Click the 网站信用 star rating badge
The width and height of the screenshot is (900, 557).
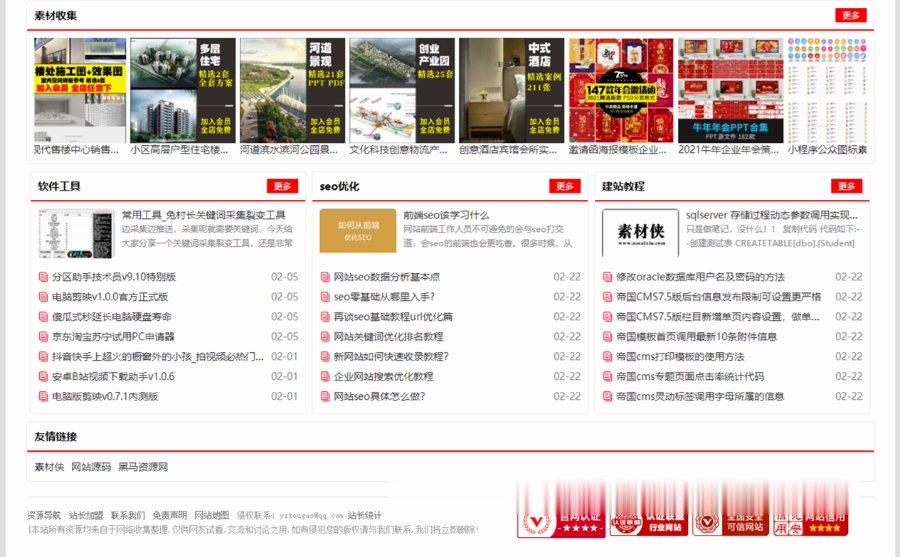point(810,509)
